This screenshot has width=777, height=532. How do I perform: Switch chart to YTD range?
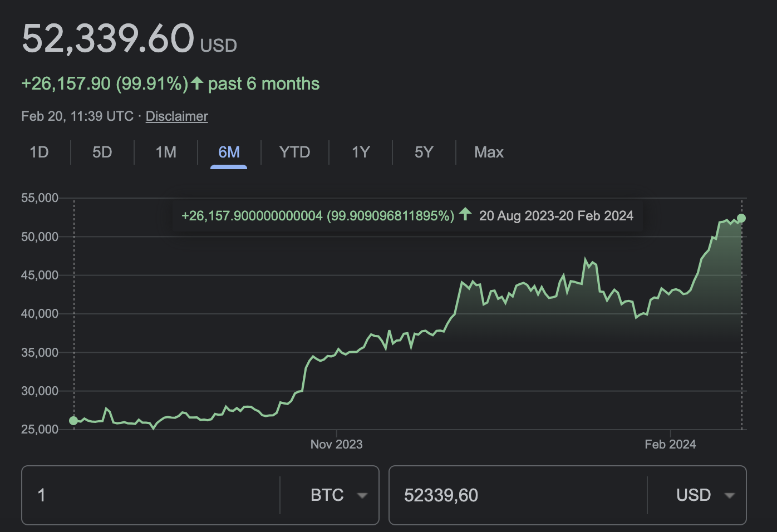295,152
